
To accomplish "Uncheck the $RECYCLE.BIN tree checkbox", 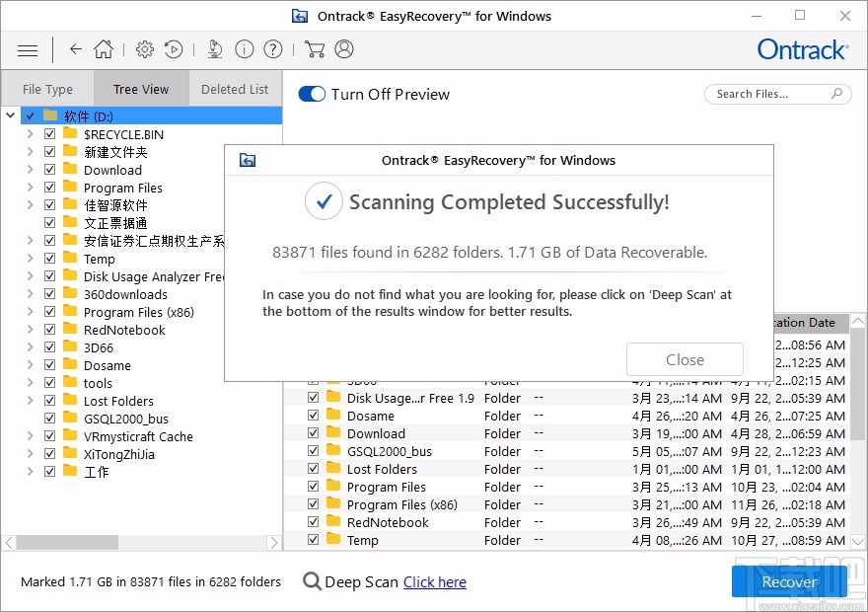I will [x=50, y=134].
